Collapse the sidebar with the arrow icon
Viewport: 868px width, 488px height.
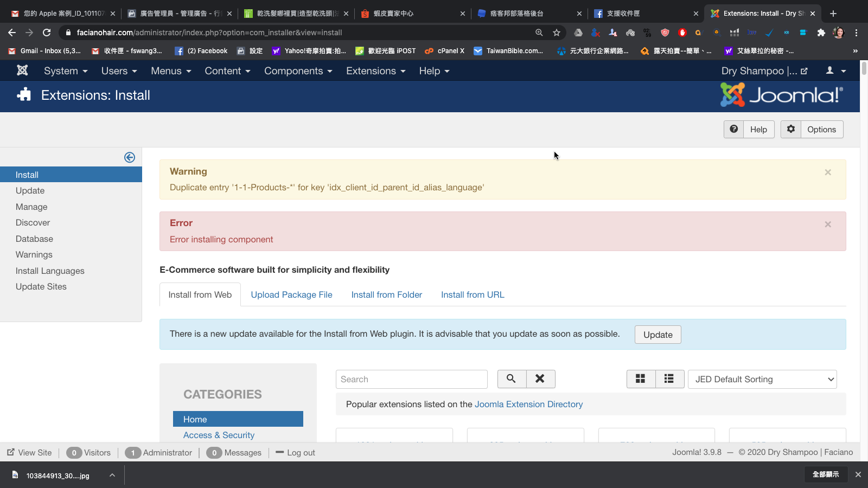pyautogui.click(x=130, y=157)
